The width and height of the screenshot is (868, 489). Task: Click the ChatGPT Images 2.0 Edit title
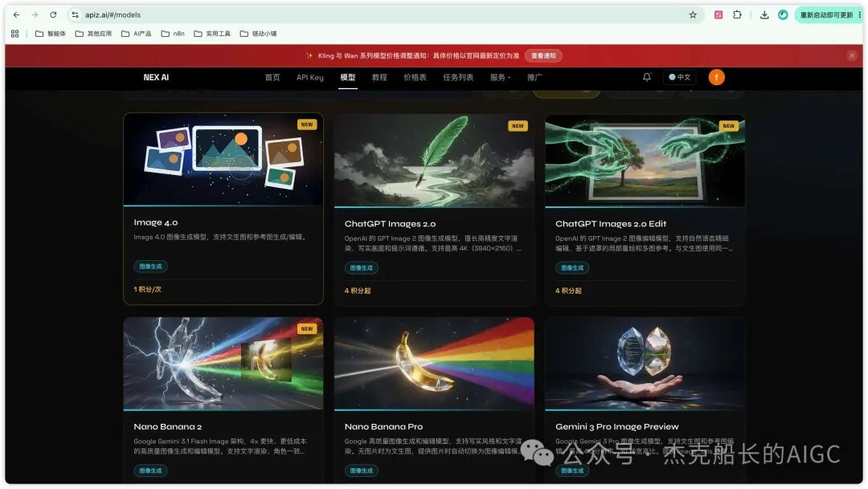[x=611, y=223]
